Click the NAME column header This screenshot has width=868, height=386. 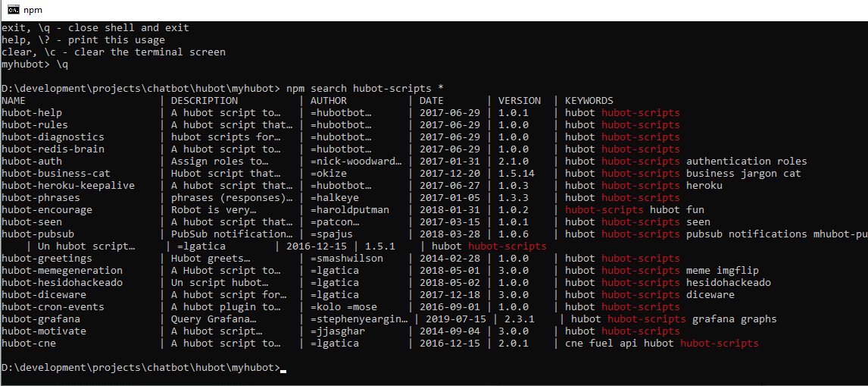[x=14, y=101]
